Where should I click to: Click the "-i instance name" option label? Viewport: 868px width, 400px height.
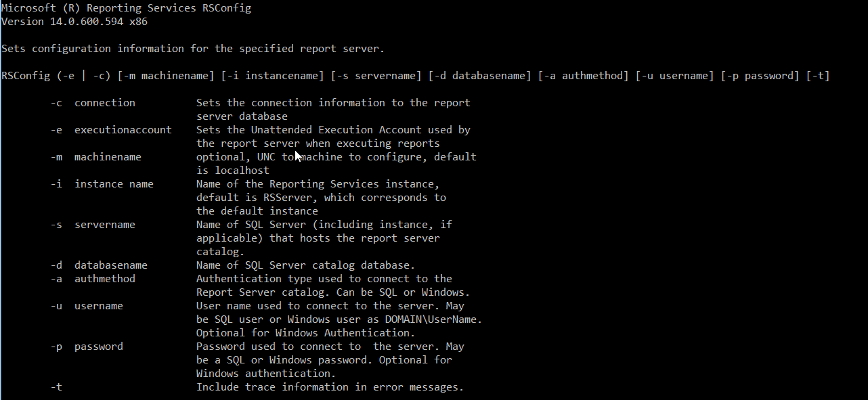(x=102, y=184)
